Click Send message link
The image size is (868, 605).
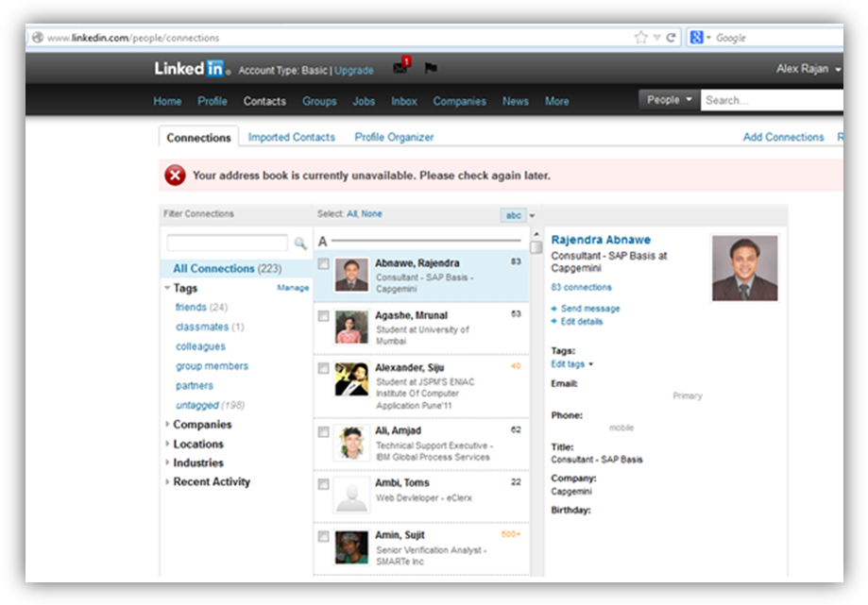click(590, 309)
